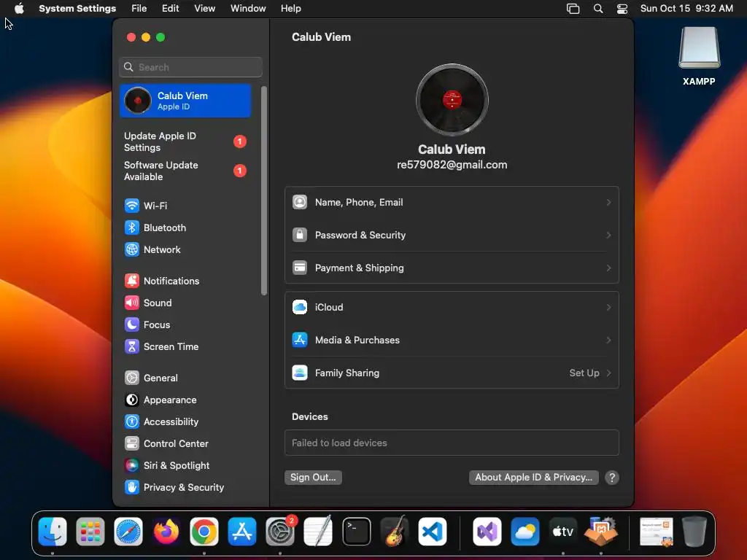This screenshot has height=560, width=747.
Task: Click the date and time in menu bar
Action: pos(686,9)
